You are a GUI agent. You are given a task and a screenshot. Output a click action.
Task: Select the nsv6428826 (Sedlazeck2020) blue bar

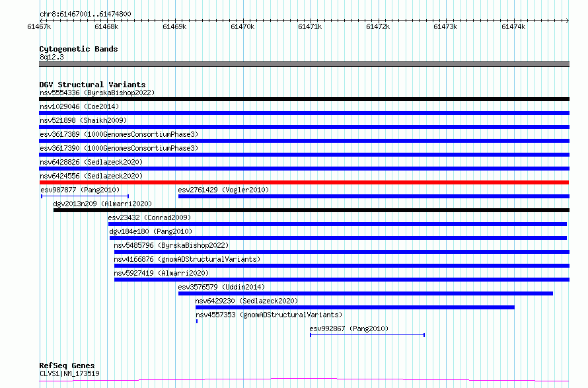(x=304, y=169)
